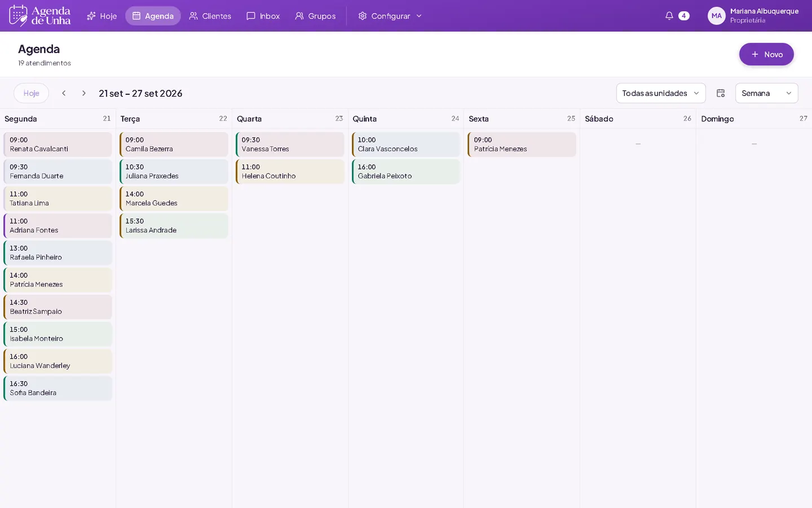Change the Semana view selector

(x=767, y=93)
